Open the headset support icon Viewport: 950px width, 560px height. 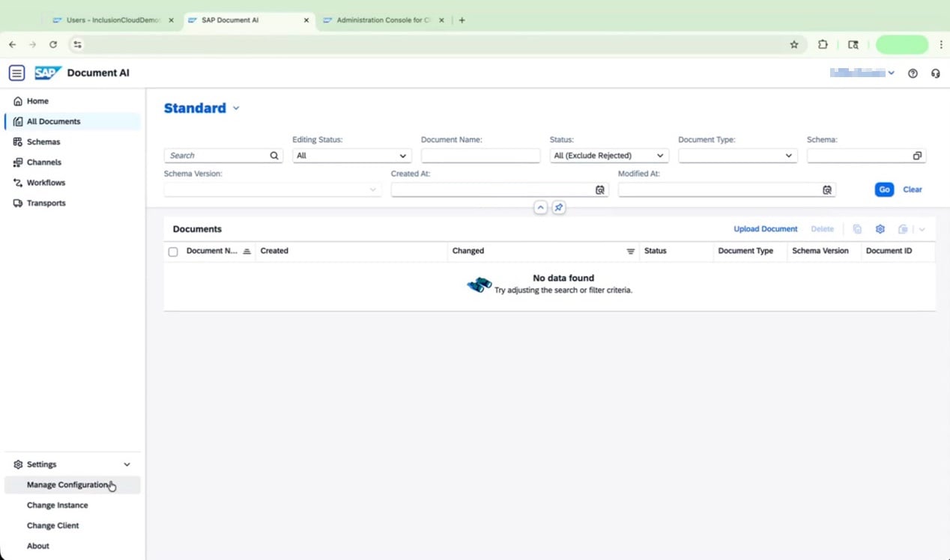[935, 73]
